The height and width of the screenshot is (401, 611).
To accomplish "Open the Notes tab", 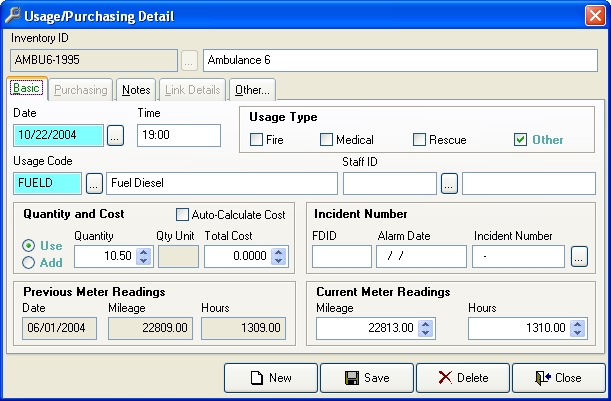I will [136, 90].
